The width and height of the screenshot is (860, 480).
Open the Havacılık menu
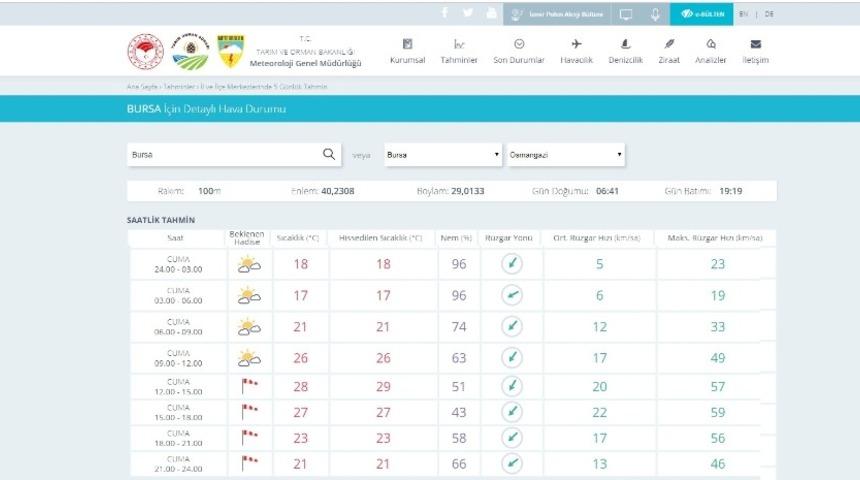point(576,52)
